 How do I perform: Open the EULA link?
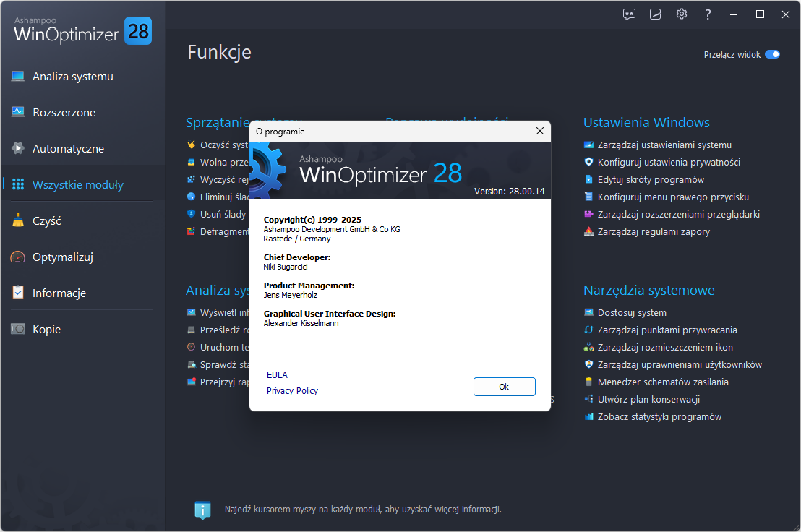point(277,374)
